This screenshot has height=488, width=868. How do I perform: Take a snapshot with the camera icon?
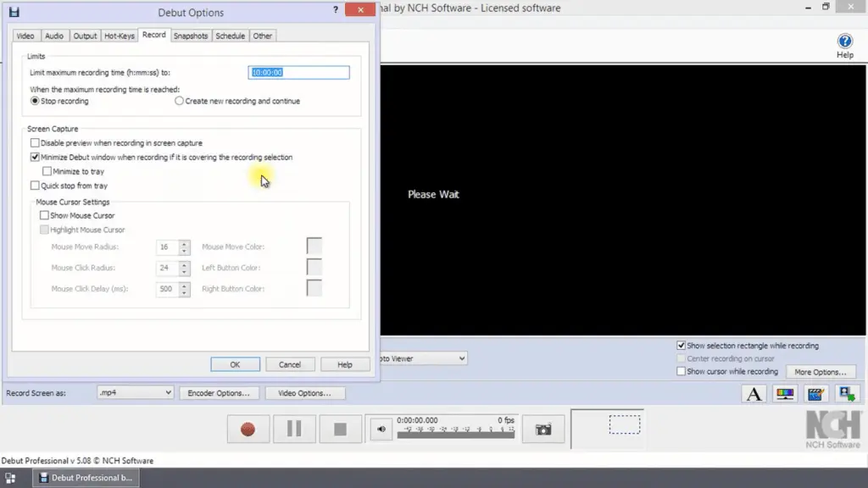point(543,430)
